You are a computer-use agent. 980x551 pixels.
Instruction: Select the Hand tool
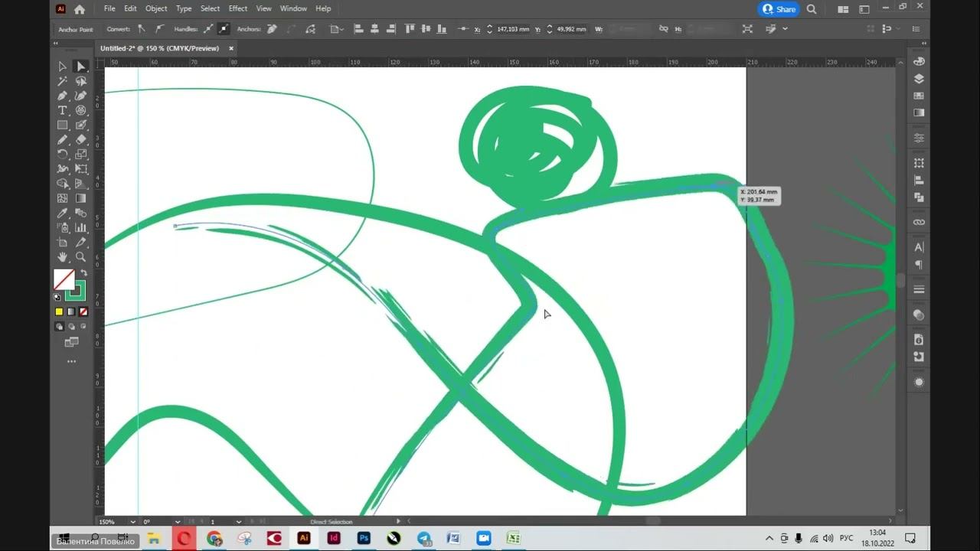[x=62, y=257]
